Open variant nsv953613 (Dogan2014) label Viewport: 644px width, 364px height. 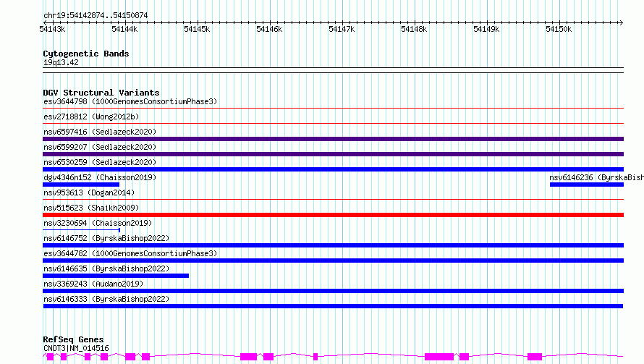(x=89, y=192)
